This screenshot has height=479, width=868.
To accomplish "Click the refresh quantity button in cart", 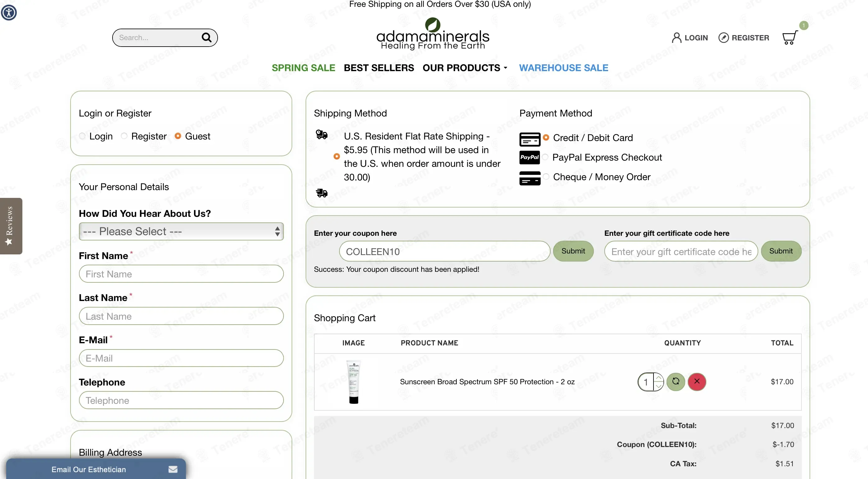I will [676, 381].
